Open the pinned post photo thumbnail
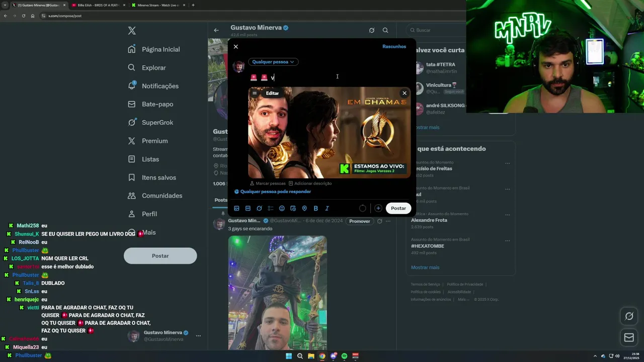The height and width of the screenshot is (362, 644). pyautogui.click(x=278, y=293)
